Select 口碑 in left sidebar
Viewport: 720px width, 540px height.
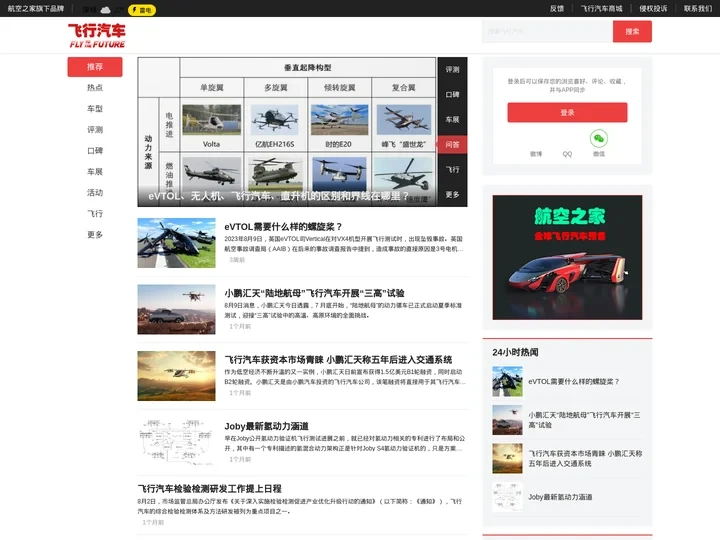coord(95,151)
